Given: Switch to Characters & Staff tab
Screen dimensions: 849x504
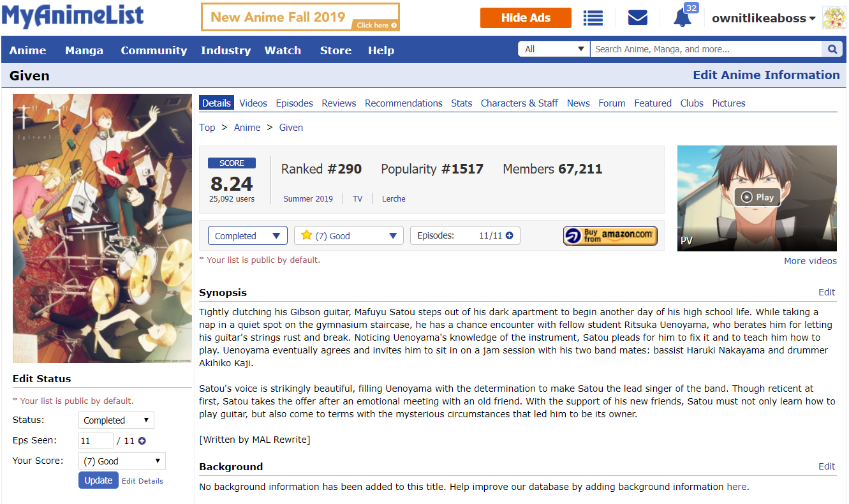Looking at the screenshot, I should click(x=519, y=103).
